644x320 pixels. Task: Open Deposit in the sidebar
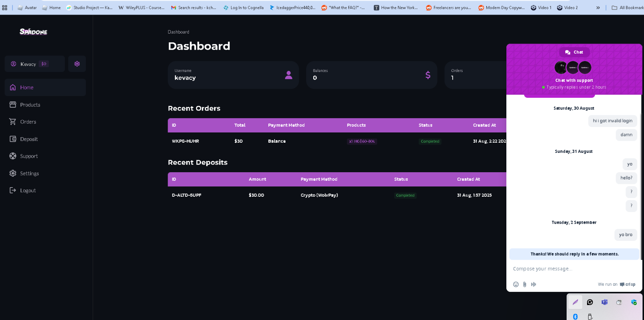point(45,139)
